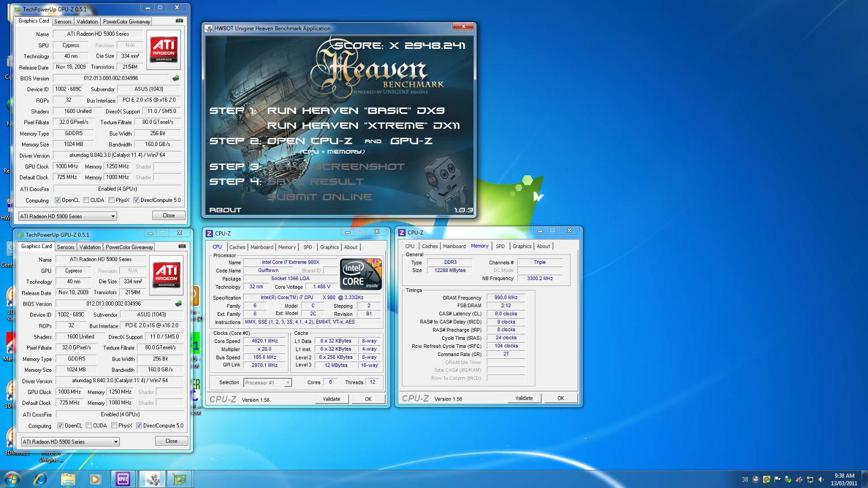This screenshot has width=868, height=488.
Task: Switch to HWBOT Heaven taskbar button
Action: pyautogui.click(x=152, y=479)
